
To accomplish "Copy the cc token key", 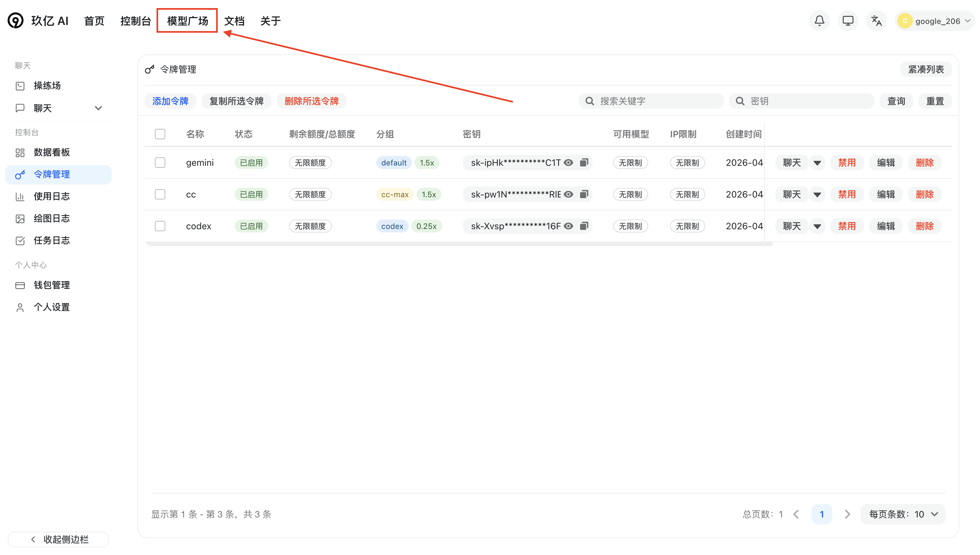I will 584,194.
